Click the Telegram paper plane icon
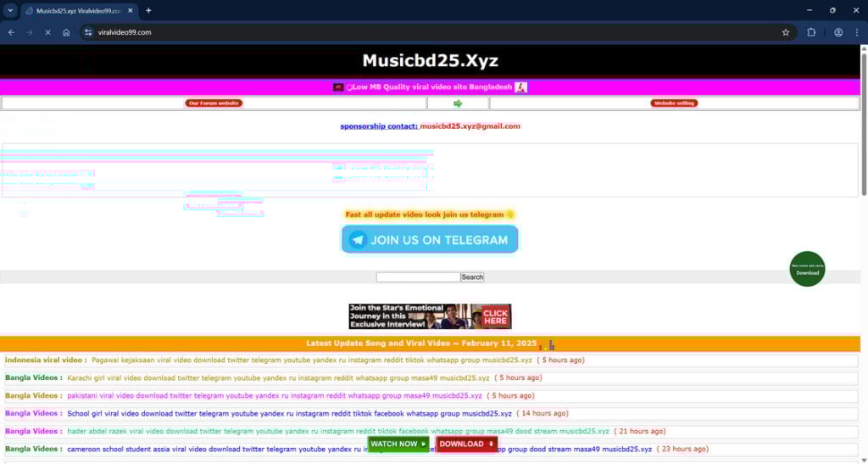Screen dimensions: 868x464 359,240
